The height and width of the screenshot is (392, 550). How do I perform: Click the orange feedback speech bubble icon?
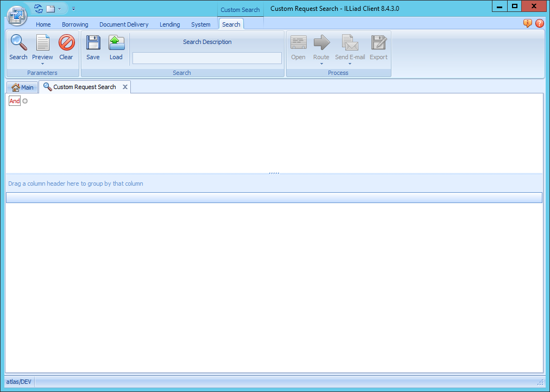pos(528,23)
